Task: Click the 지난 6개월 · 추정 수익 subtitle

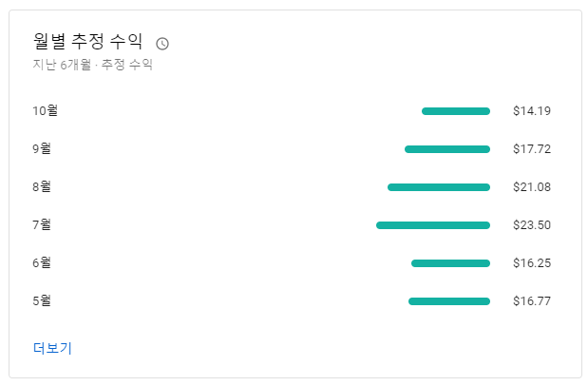Action: tap(92, 66)
